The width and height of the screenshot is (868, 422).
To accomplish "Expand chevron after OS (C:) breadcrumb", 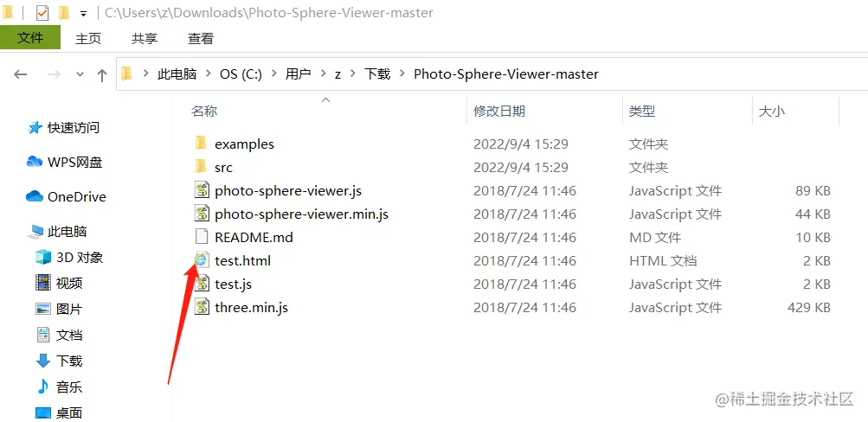I will click(x=274, y=74).
